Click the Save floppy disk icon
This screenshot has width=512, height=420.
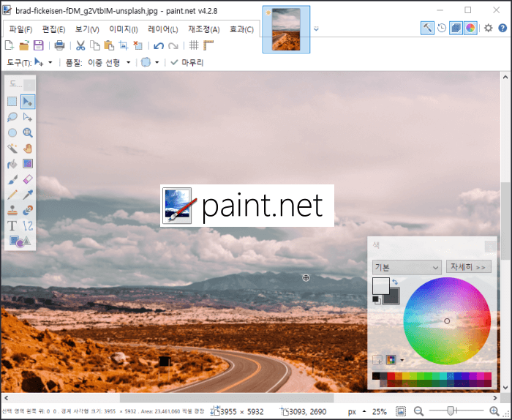pos(39,45)
